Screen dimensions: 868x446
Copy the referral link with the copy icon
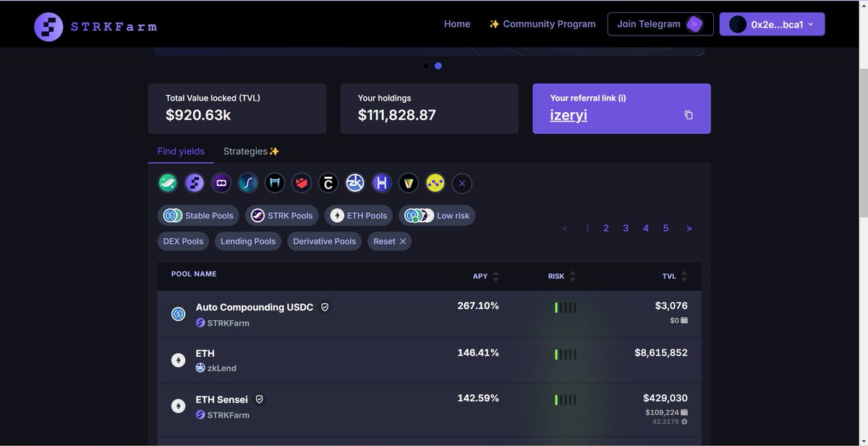tap(689, 115)
